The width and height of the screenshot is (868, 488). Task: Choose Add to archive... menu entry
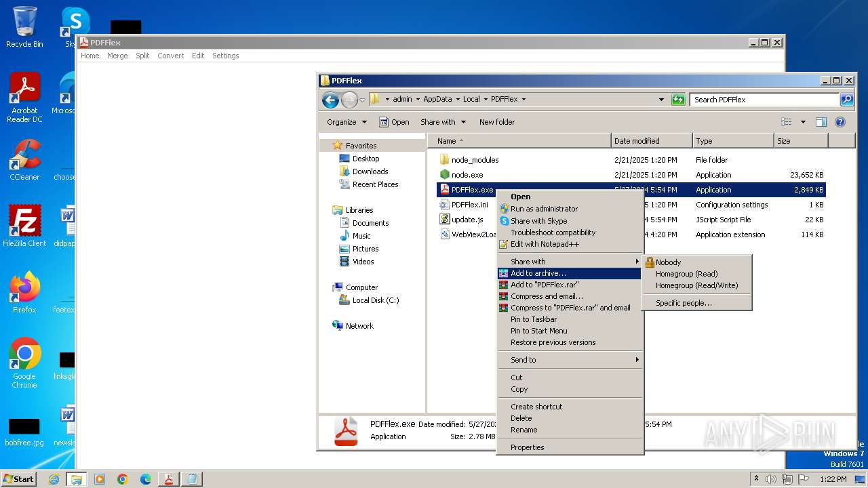click(570, 273)
